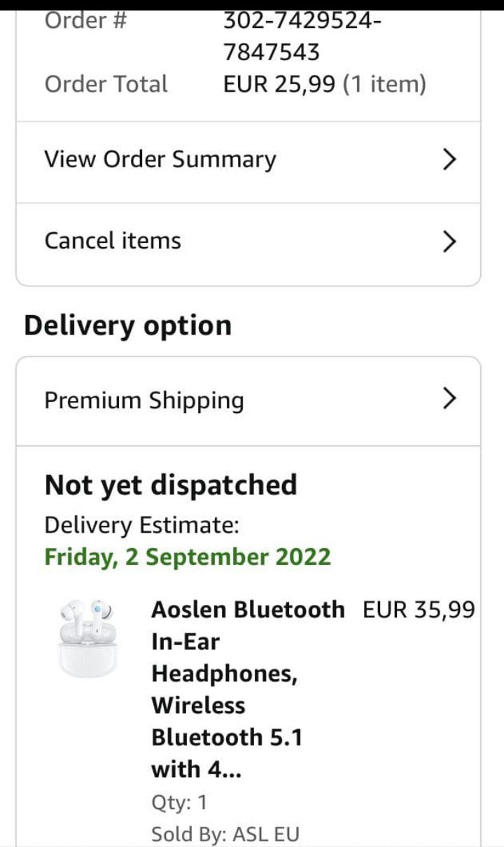Open the Premium Shipping option text
Image resolution: width=504 pixels, height=847 pixels.
144,400
